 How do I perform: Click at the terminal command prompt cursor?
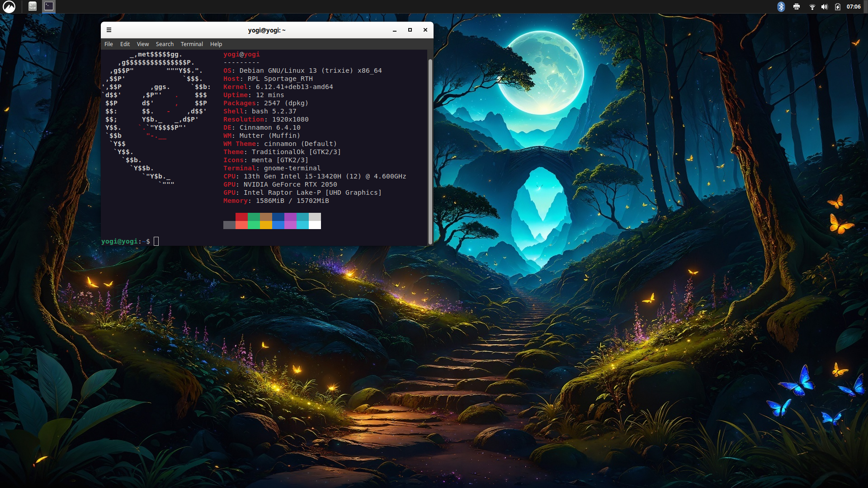156,241
